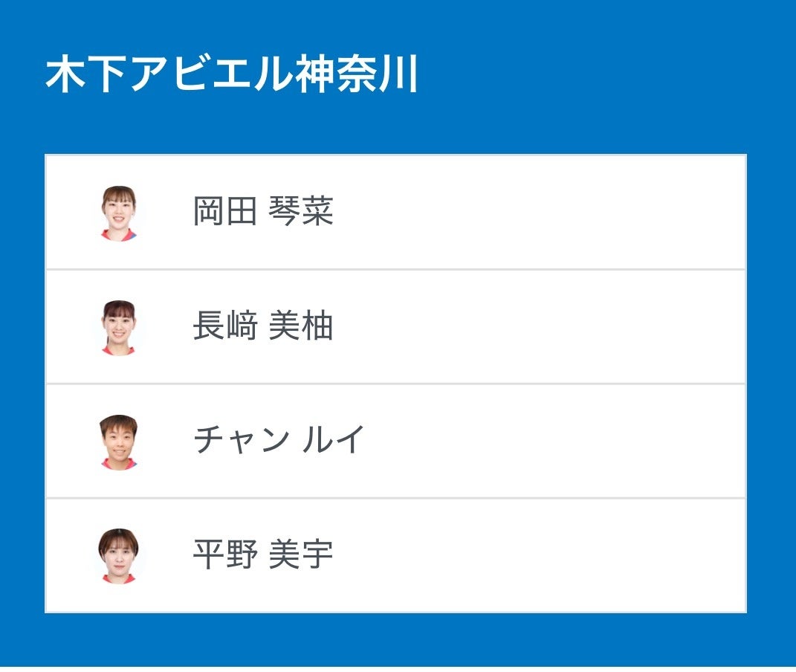The height and width of the screenshot is (672, 796).
Task: Open the surname 岡田 in the first row
Action: tap(224, 212)
